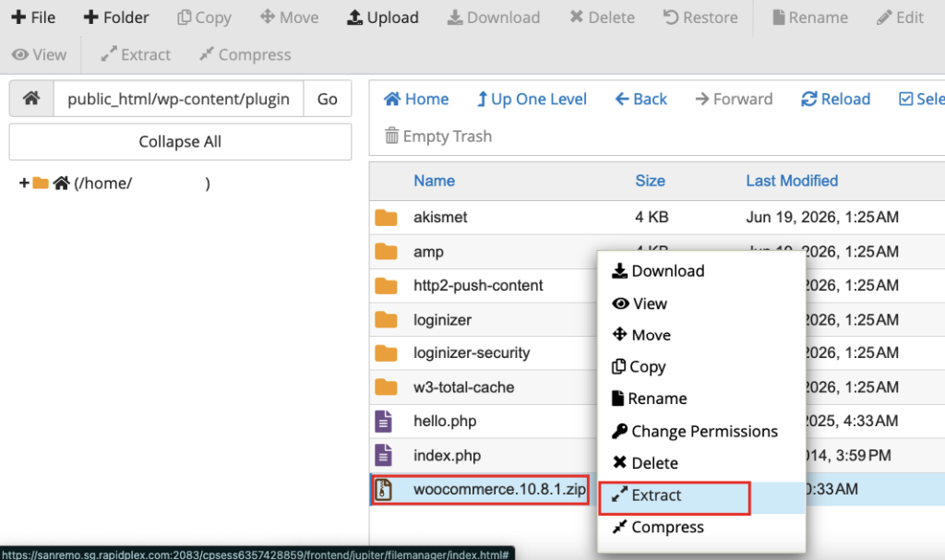The width and height of the screenshot is (945, 560).
Task: Select the index.php file icon
Action: (x=383, y=455)
